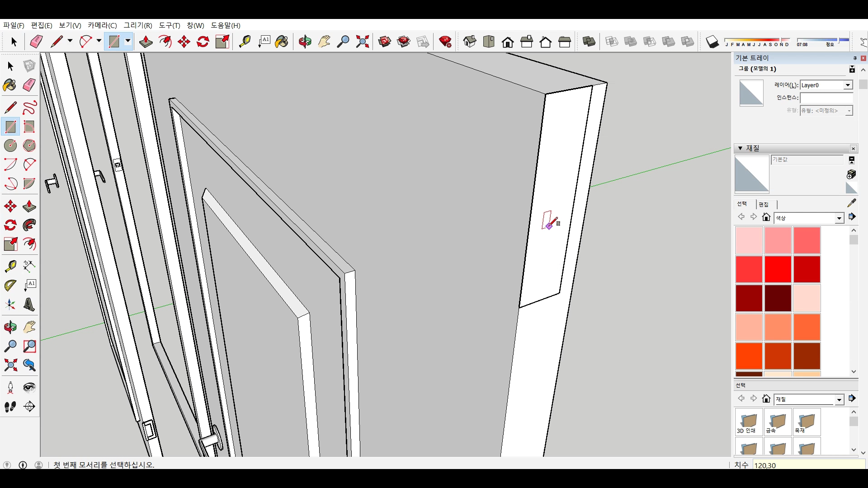This screenshot has width=868, height=488.
Task: Toggle the shadows display button
Action: click(712, 42)
